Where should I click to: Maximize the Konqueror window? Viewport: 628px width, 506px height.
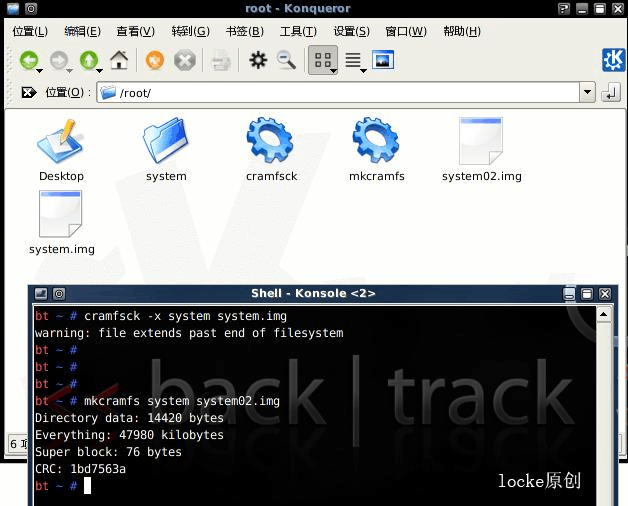tap(600, 9)
